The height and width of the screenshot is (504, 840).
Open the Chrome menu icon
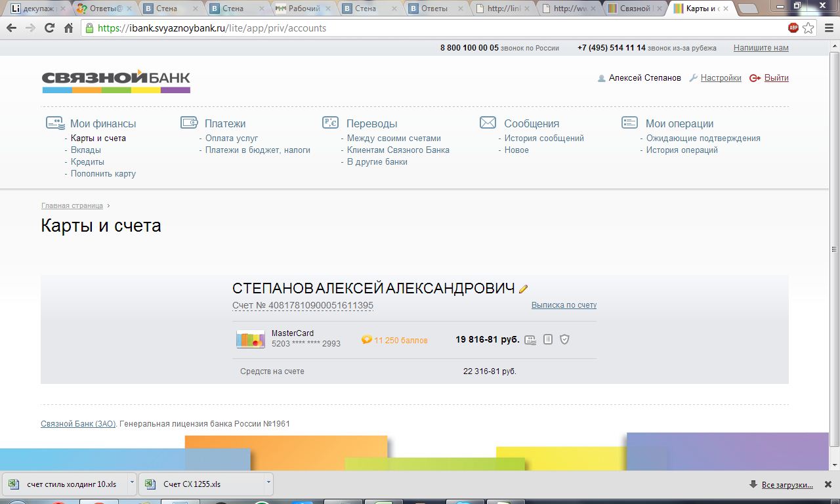tap(828, 28)
